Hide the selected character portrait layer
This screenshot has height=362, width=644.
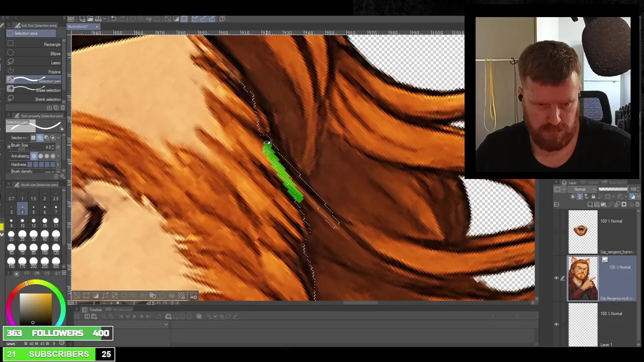pos(556,278)
